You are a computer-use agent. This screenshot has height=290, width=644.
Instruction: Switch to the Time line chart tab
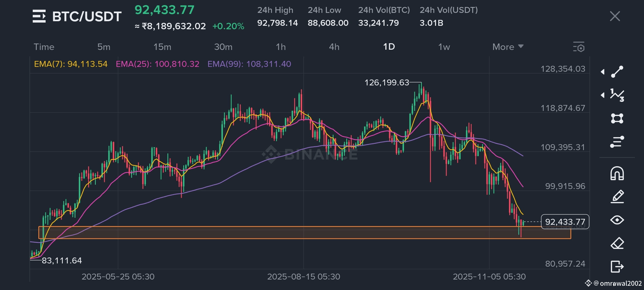click(x=44, y=47)
